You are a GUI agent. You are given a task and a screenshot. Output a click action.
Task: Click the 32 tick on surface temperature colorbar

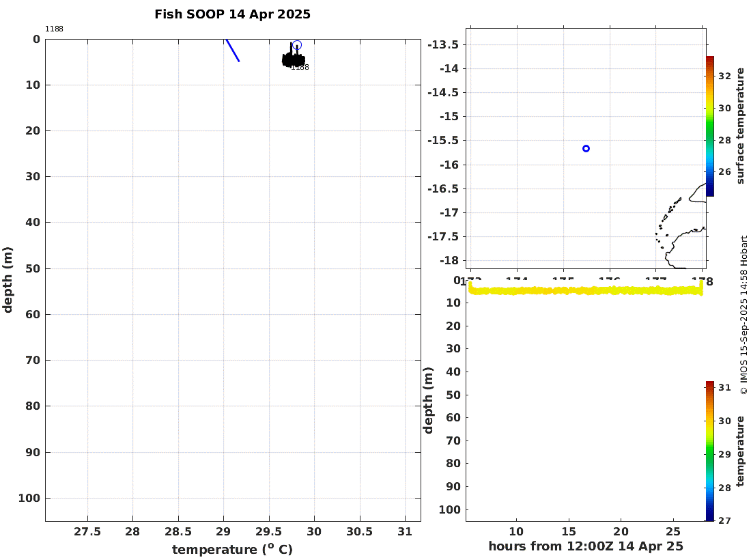pyautogui.click(x=724, y=76)
